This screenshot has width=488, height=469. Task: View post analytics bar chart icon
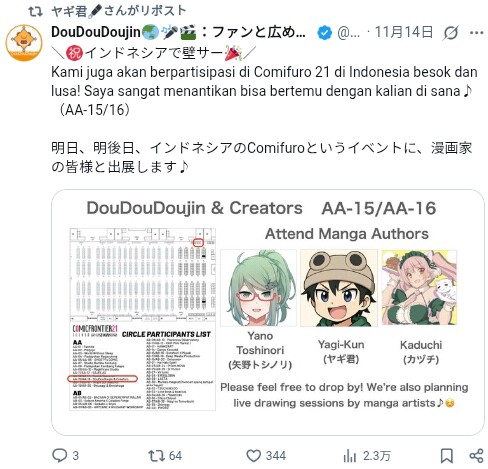[x=350, y=456]
